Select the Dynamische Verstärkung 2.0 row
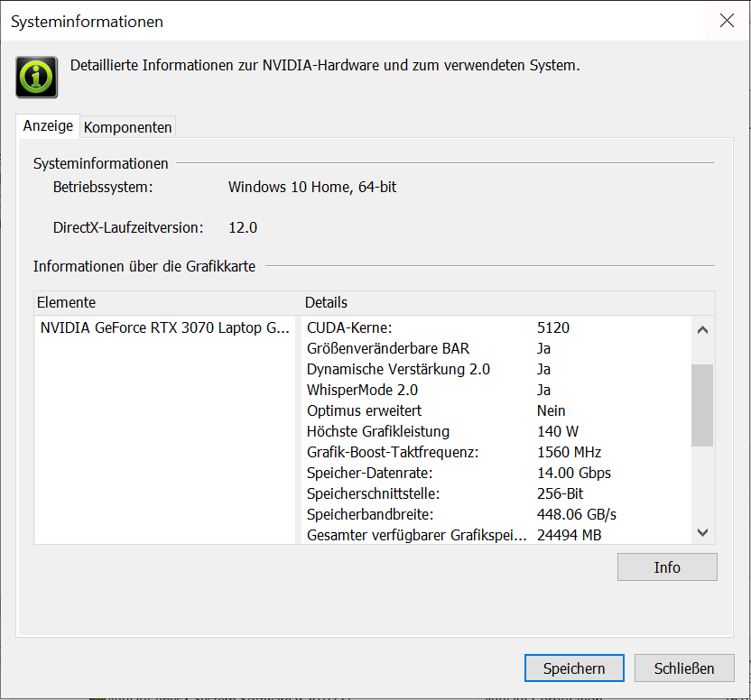This screenshot has width=751, height=700. tap(496, 369)
